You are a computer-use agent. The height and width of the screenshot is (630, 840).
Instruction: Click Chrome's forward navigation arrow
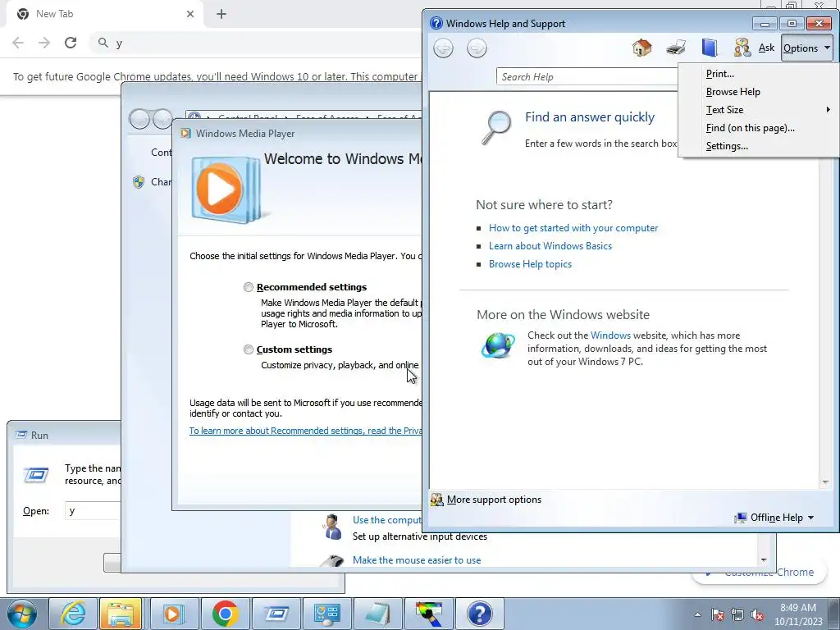[x=44, y=43]
